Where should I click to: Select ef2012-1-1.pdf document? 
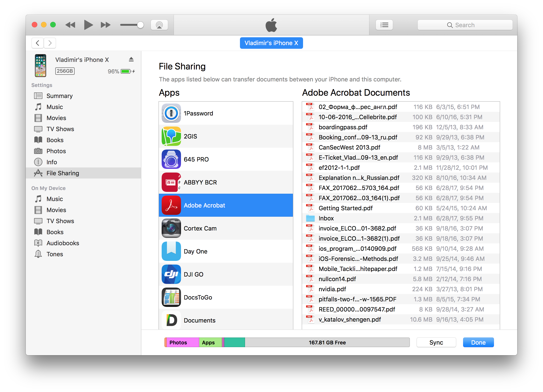point(401,167)
